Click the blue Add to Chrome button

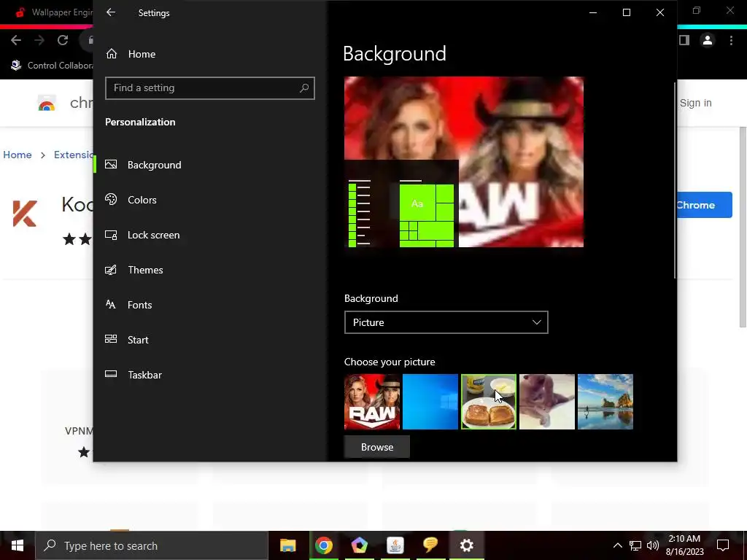704,205
